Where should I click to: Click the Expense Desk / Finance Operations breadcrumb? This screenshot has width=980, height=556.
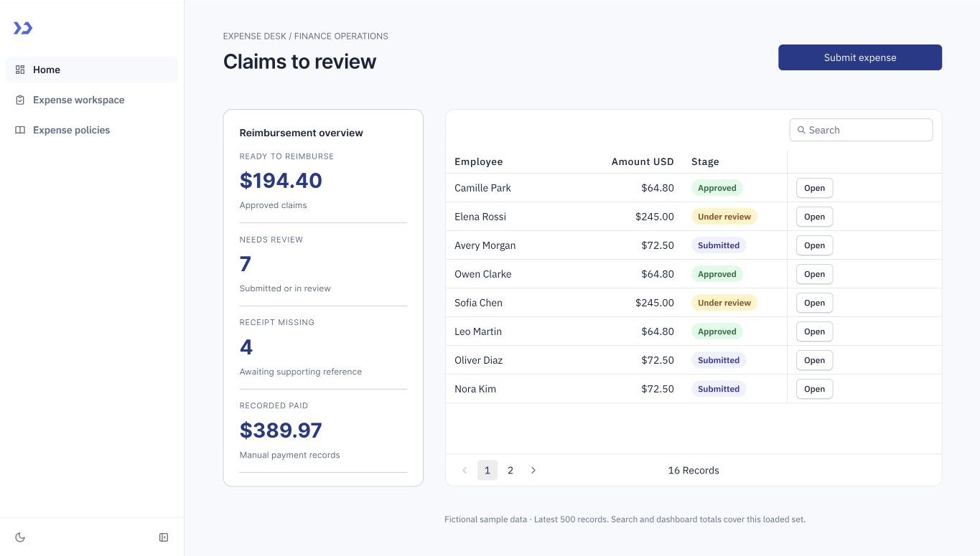coord(306,36)
